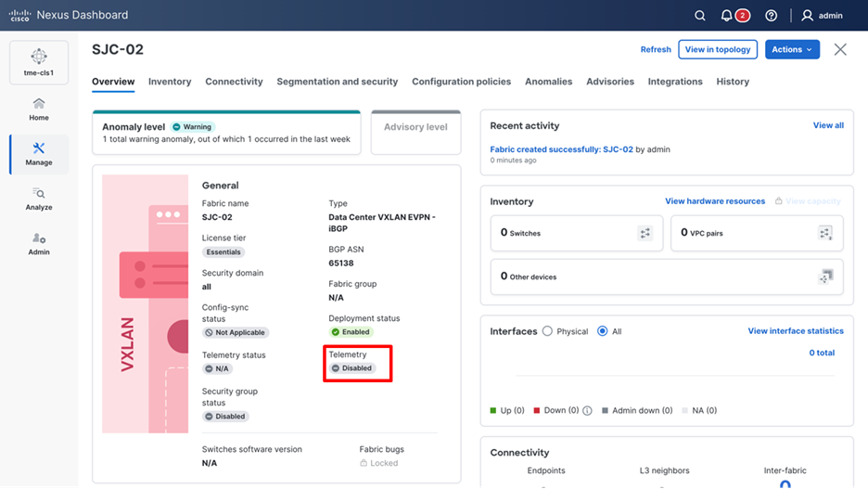Click the View in topology button
The width and height of the screenshot is (868, 489).
click(718, 49)
